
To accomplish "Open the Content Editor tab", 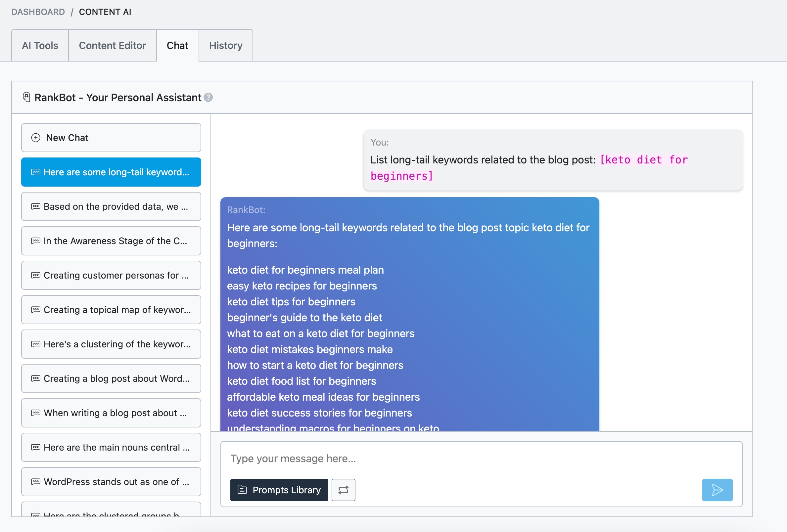I will point(112,45).
